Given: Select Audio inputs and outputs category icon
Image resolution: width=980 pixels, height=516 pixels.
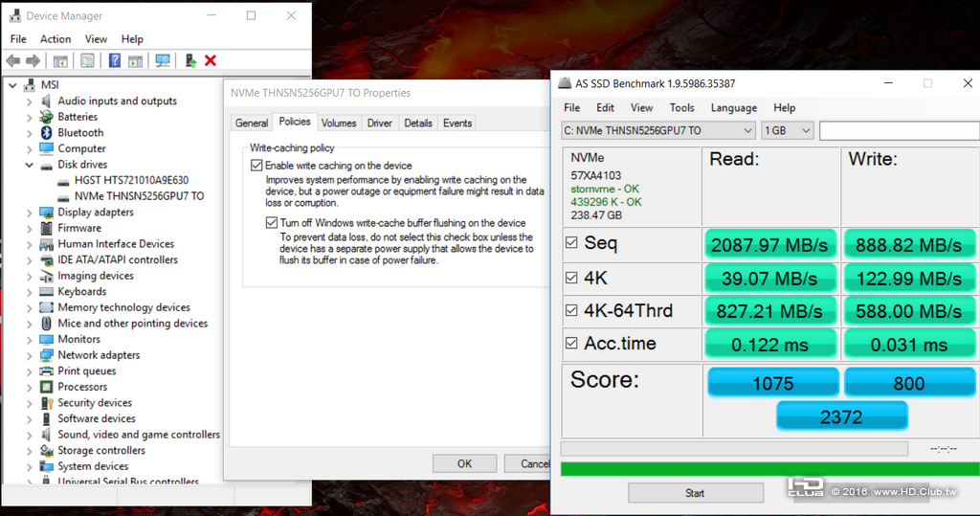Looking at the screenshot, I should [46, 101].
